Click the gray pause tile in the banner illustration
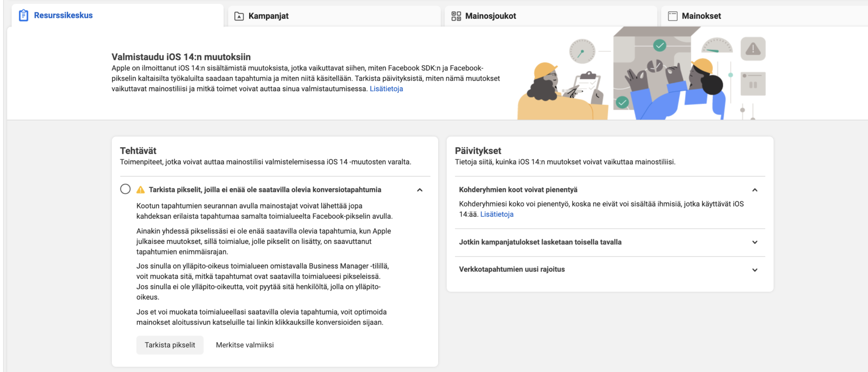 753,84
